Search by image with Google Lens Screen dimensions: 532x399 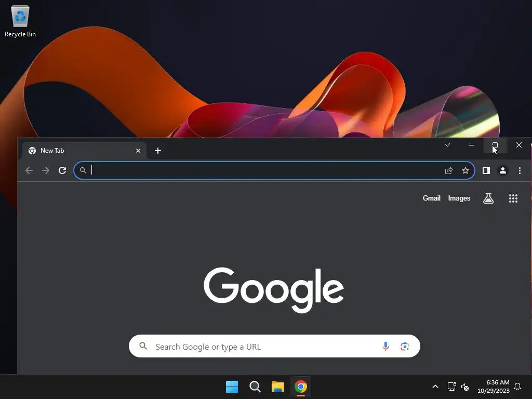coord(404,346)
